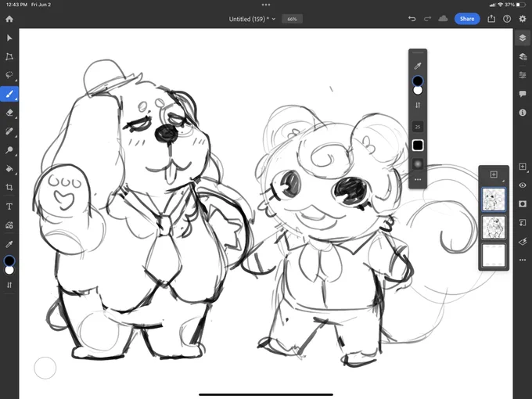The image size is (532, 399).
Task: Undo the last action
Action: pos(412,19)
